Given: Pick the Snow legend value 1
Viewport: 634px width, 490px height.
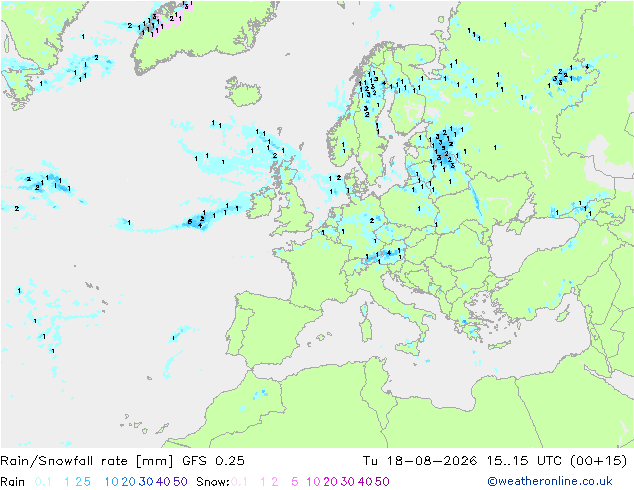Looking at the screenshot, I should 263,482.
